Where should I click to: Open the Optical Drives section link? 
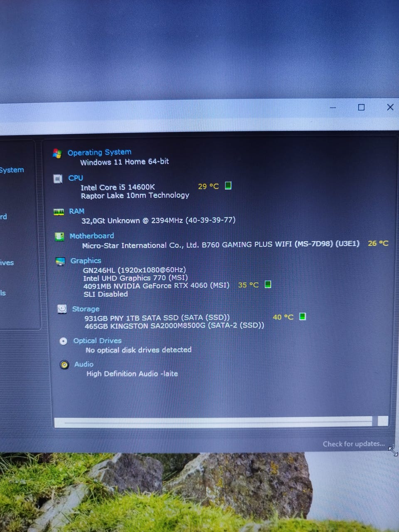coord(97,340)
